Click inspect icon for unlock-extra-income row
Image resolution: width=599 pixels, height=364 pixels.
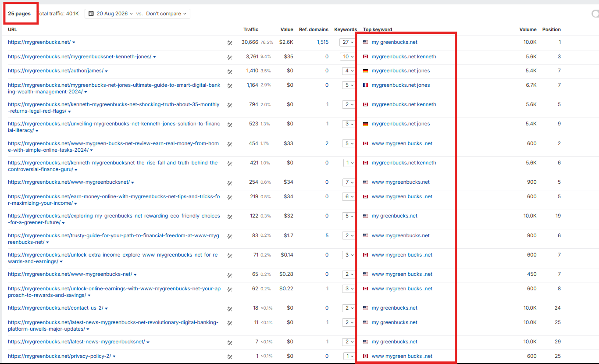(x=229, y=255)
